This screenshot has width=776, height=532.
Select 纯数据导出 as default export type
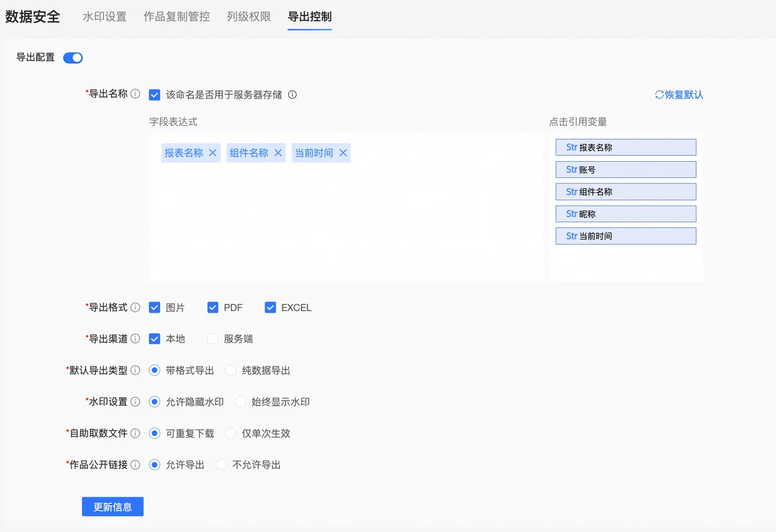click(x=230, y=370)
